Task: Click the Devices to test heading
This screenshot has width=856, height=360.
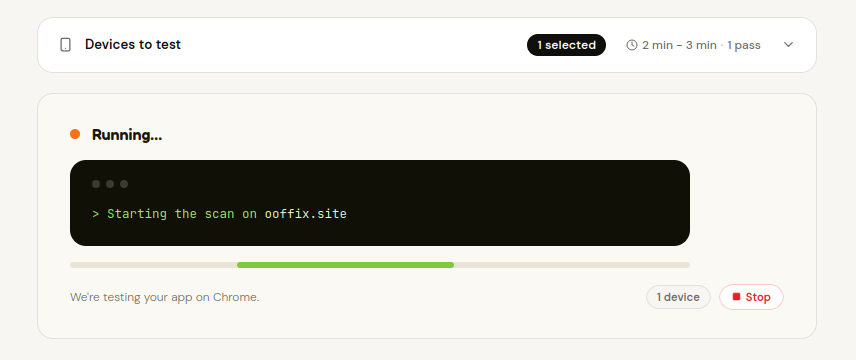Action: coord(133,45)
